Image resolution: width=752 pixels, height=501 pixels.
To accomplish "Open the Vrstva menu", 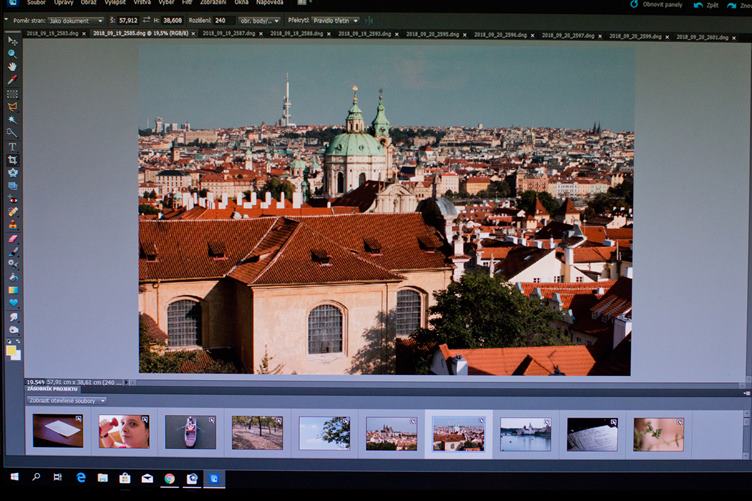I will coord(142,2).
